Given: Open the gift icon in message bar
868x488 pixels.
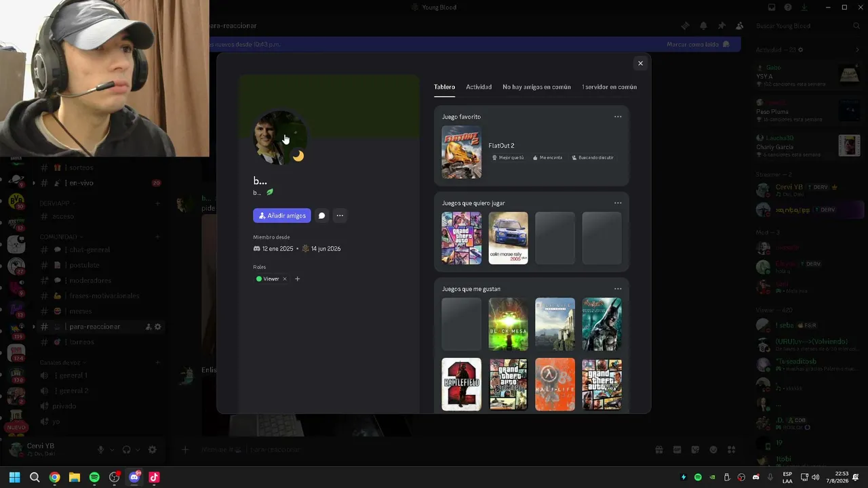Looking at the screenshot, I should pyautogui.click(x=658, y=449).
